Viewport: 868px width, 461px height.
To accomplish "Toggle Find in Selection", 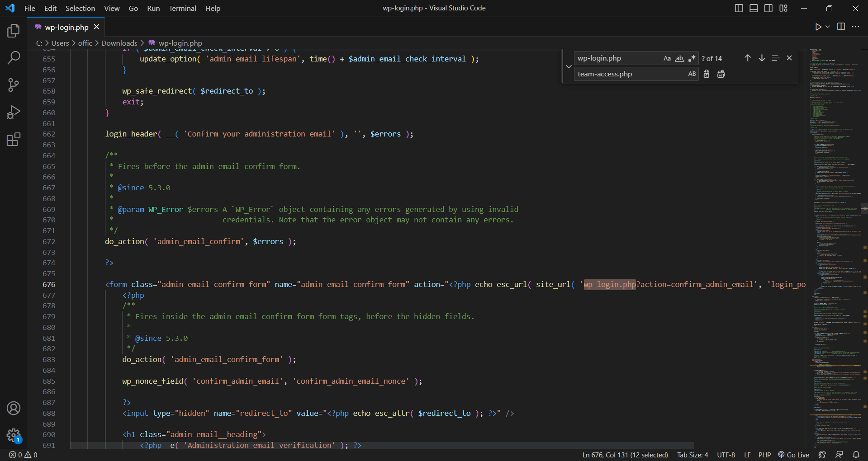I will point(775,58).
